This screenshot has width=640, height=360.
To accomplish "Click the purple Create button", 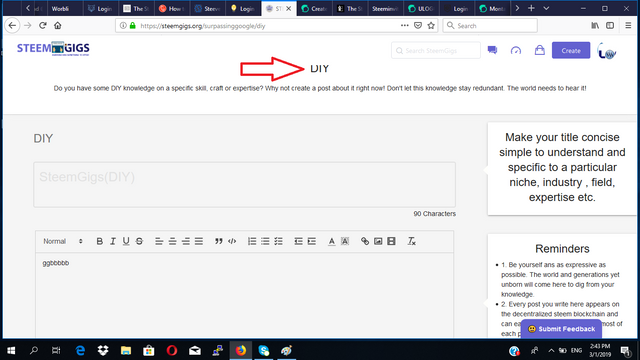I will pyautogui.click(x=571, y=51).
